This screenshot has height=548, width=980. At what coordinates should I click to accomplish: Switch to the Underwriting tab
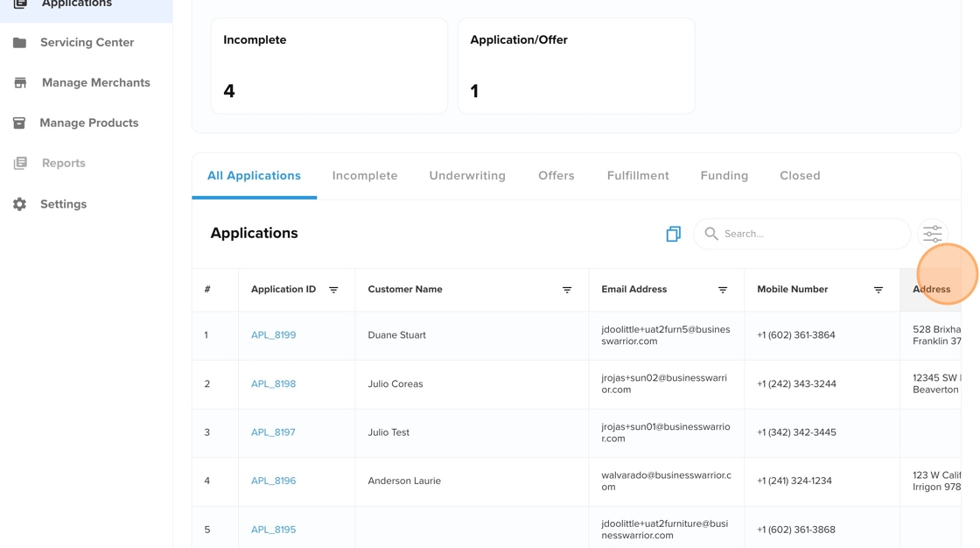click(467, 176)
